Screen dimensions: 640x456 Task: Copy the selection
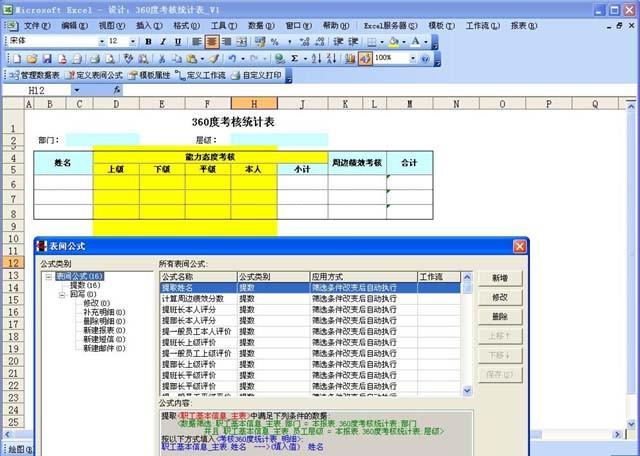point(176,59)
